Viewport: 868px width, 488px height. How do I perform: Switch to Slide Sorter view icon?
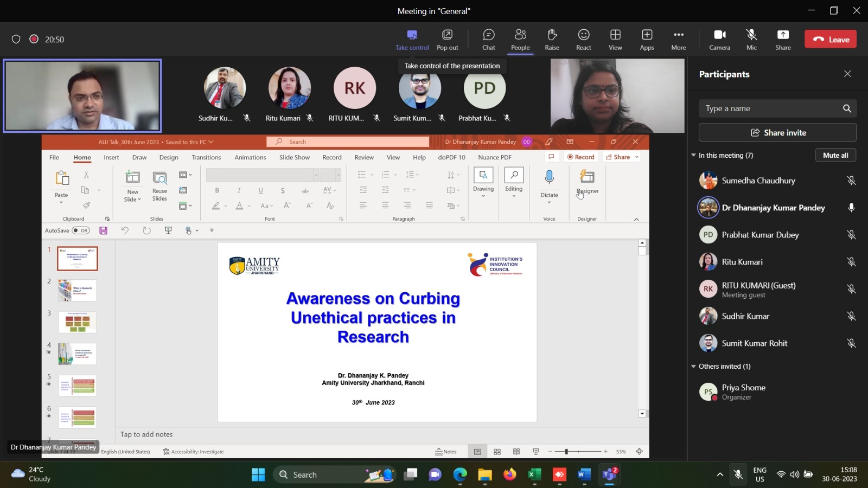(x=497, y=452)
